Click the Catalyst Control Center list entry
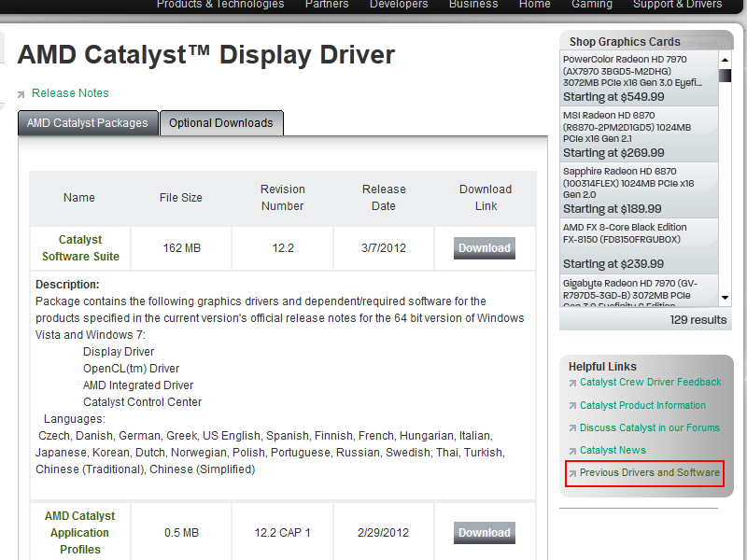The image size is (747, 560). point(143,402)
